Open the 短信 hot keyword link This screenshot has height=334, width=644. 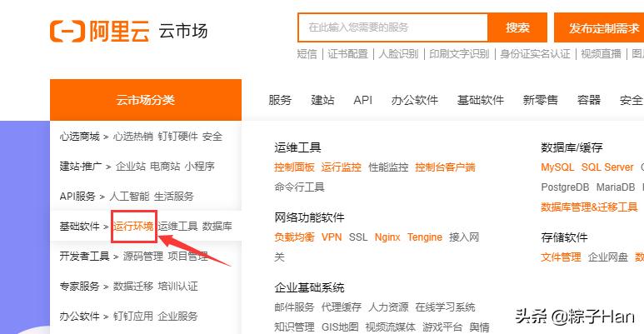point(307,54)
